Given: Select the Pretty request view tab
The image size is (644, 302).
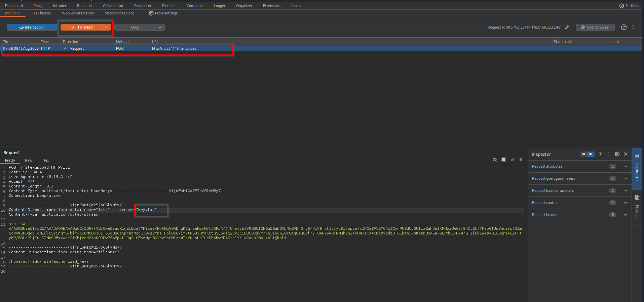Looking at the screenshot, I should tap(10, 160).
